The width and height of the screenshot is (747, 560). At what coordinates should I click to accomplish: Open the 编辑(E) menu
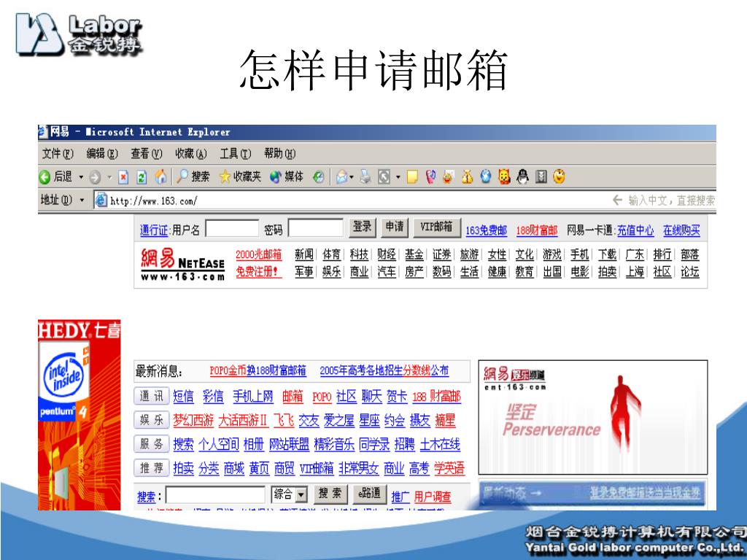(x=102, y=153)
